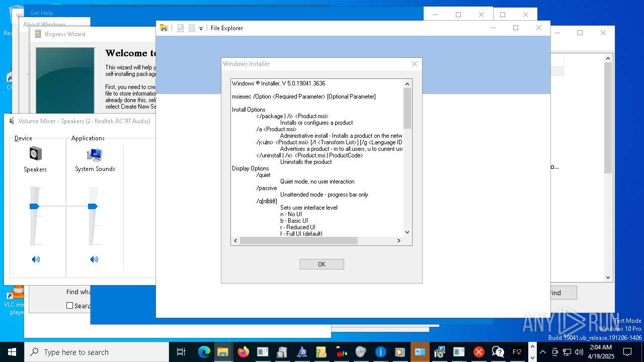Click the File Explorer folder icon in title bar
This screenshot has height=362, width=644.
pyautogui.click(x=164, y=28)
